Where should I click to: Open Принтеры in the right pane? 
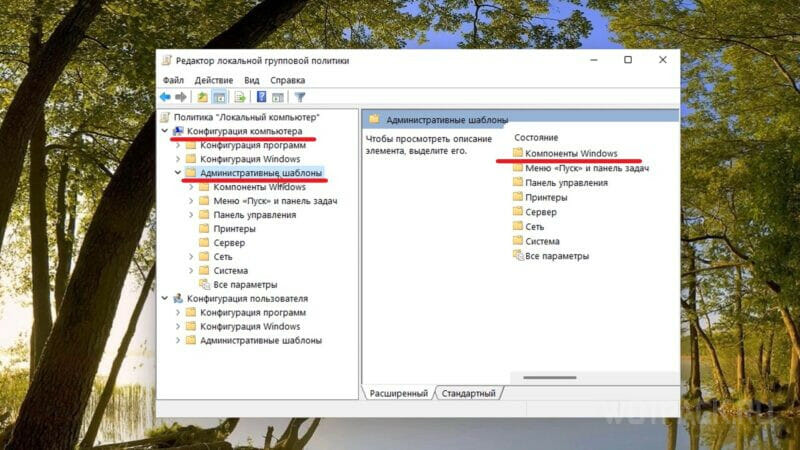[546, 197]
